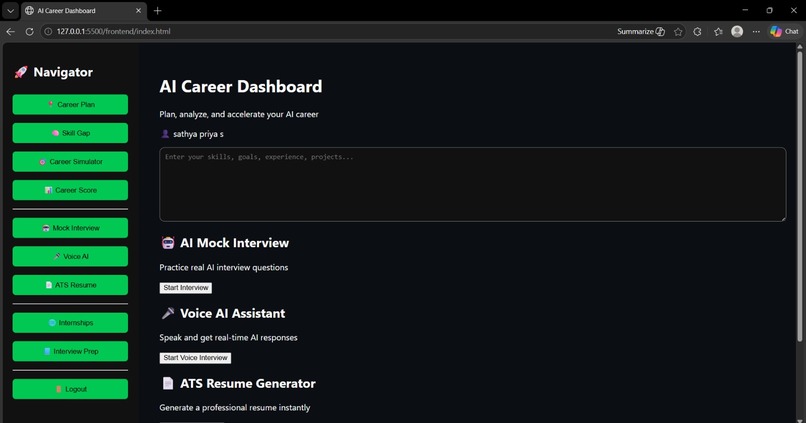The image size is (806, 423).
Task: Bookmark page with the star icon
Action: (x=679, y=31)
